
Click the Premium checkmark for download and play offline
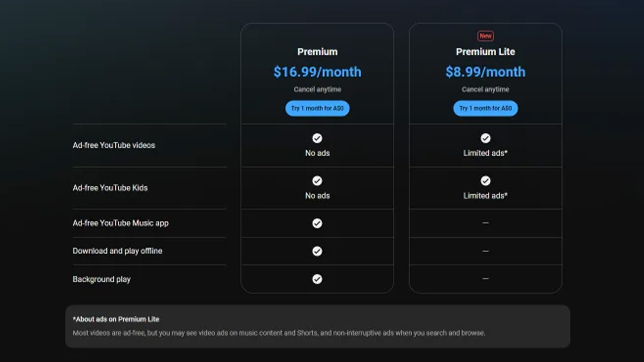pyautogui.click(x=317, y=251)
